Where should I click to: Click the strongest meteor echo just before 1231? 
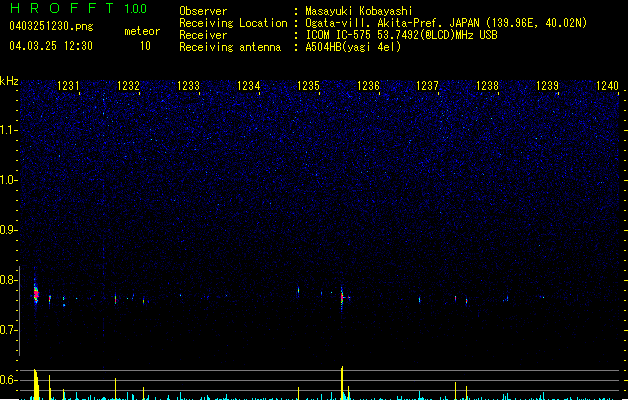click(x=36, y=294)
